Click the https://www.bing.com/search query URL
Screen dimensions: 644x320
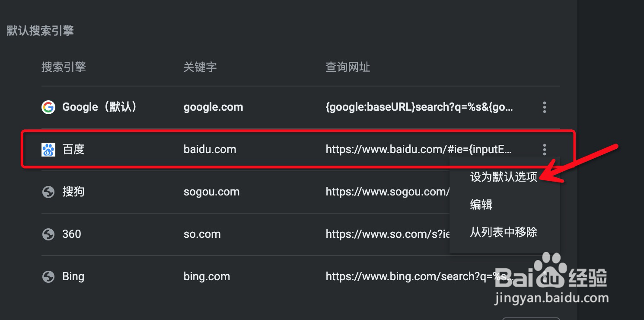tap(419, 276)
